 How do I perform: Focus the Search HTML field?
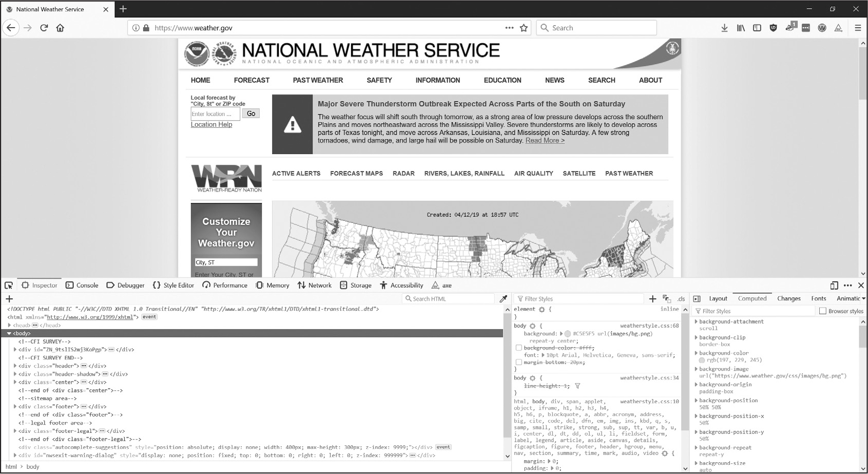[x=448, y=298]
